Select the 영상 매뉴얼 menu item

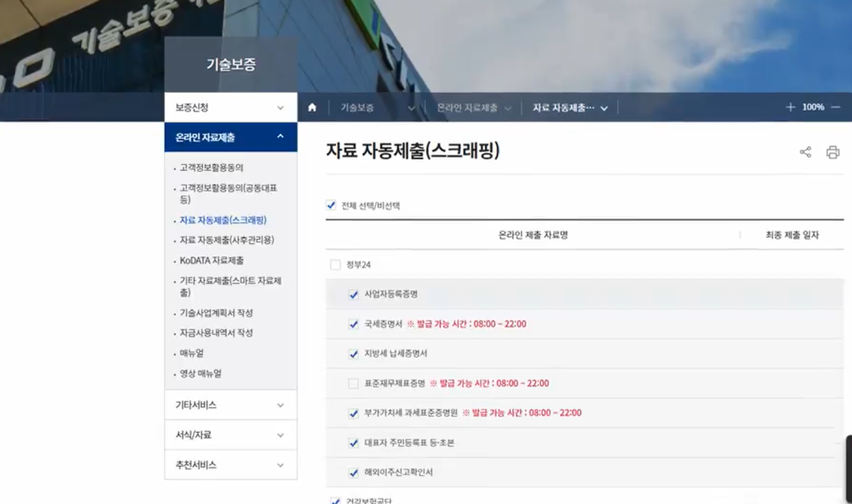pos(200,374)
